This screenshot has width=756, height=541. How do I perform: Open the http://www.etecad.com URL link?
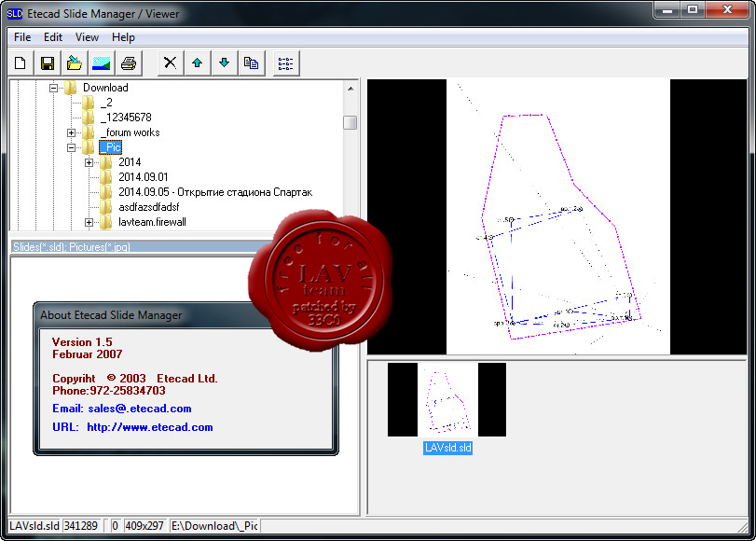[x=150, y=427]
